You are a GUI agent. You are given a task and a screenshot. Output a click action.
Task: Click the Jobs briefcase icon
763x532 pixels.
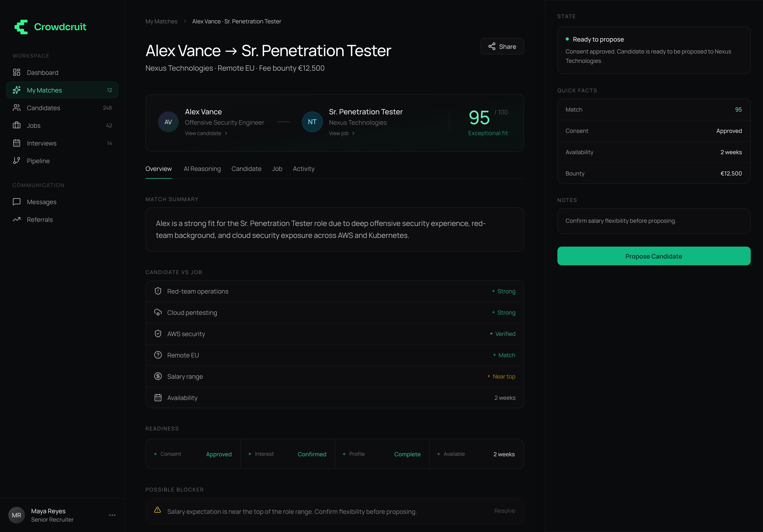(x=17, y=125)
